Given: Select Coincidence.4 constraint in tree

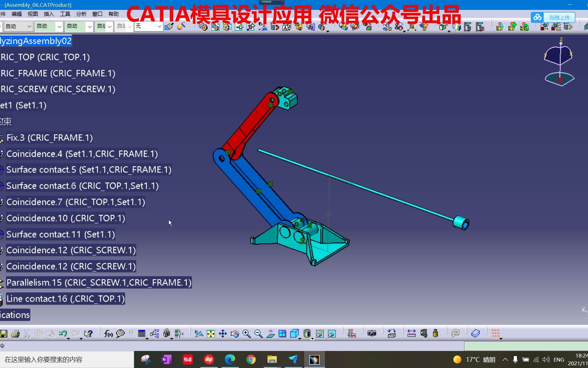Looking at the screenshot, I should pos(82,154).
